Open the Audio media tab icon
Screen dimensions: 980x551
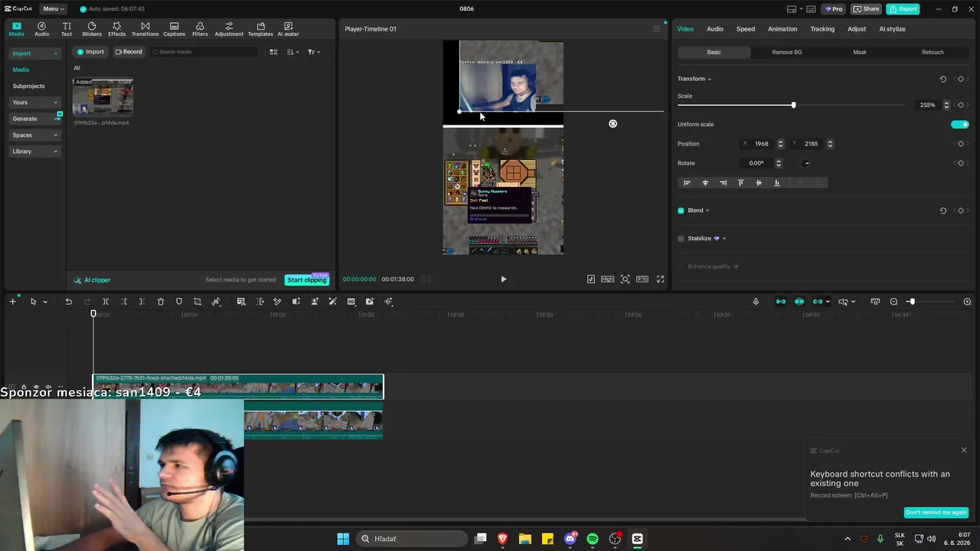click(41, 29)
